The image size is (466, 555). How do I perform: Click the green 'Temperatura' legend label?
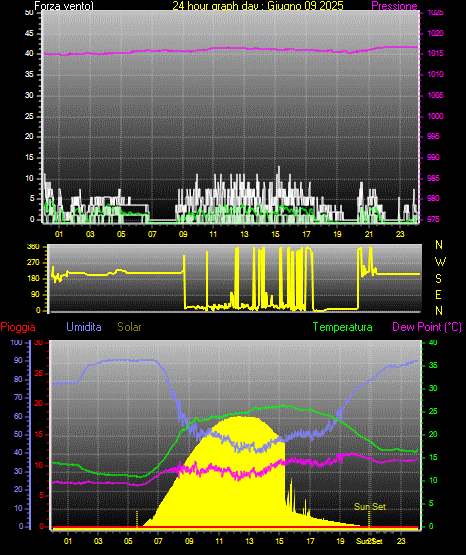[343, 327]
